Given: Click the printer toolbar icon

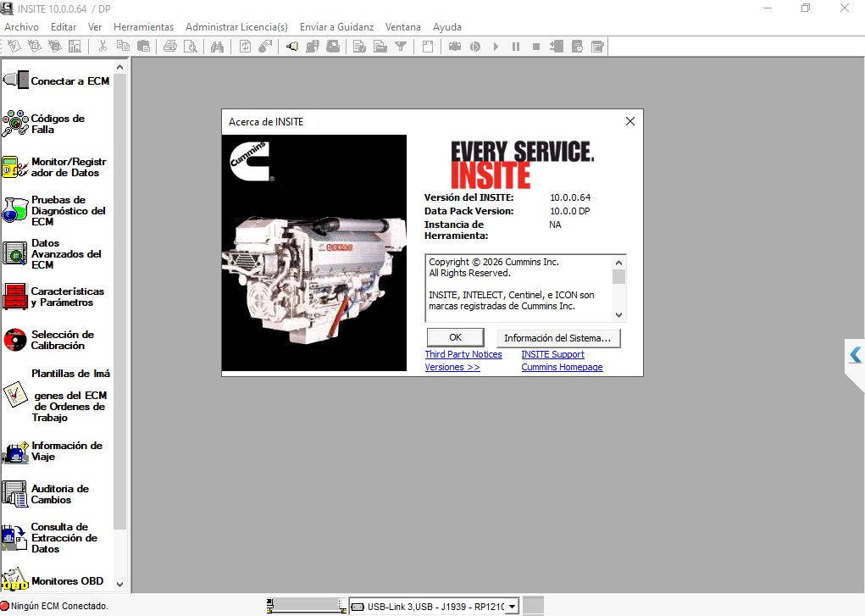Looking at the screenshot, I should pyautogui.click(x=170, y=47).
